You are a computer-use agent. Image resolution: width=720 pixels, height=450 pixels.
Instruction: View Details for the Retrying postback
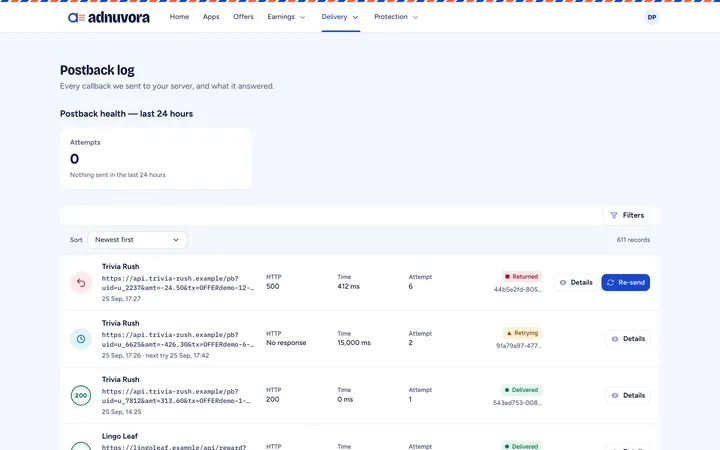(x=628, y=339)
